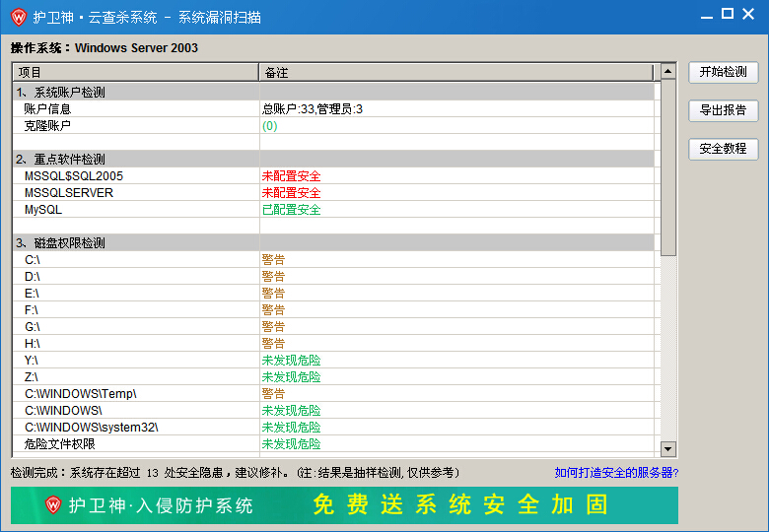Select the C:\WINDOWS\Temp\ row
Viewport: 769px width, 532px height.
pos(333,393)
